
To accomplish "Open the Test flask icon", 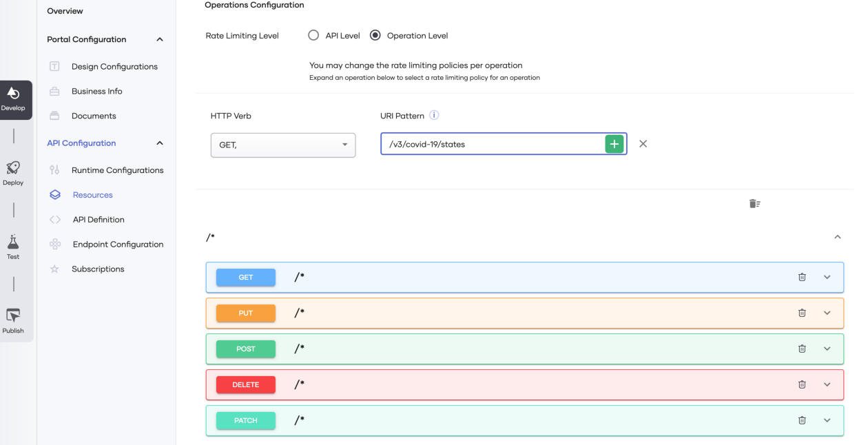I will coord(13,242).
